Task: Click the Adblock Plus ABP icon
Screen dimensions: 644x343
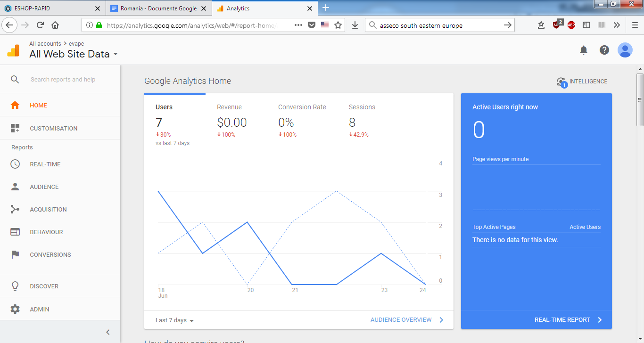Action: click(x=571, y=25)
